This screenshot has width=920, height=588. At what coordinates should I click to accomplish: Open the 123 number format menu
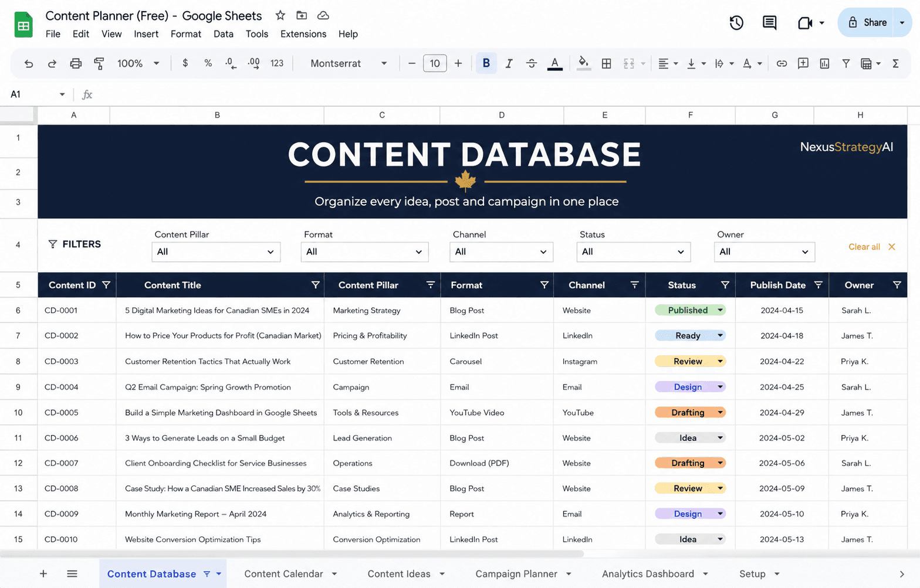pos(277,63)
